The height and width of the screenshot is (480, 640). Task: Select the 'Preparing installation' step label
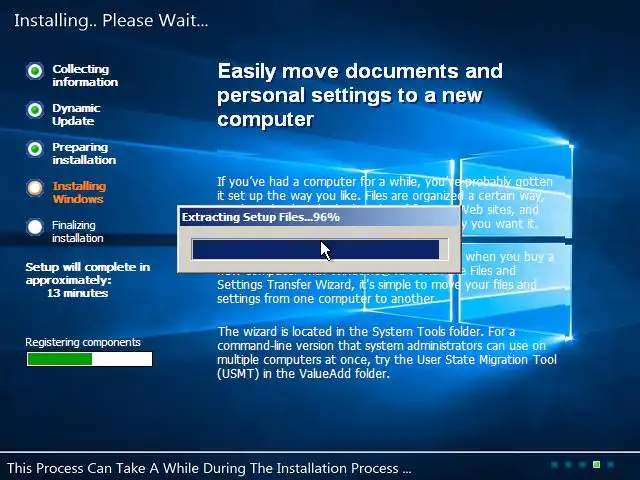click(x=84, y=153)
